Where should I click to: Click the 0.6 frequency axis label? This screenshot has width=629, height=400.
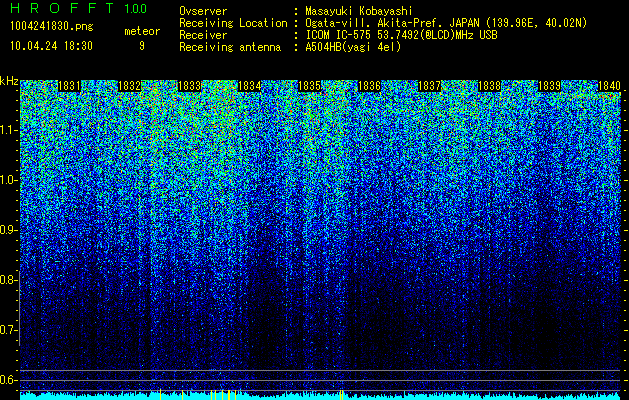click(x=9, y=380)
